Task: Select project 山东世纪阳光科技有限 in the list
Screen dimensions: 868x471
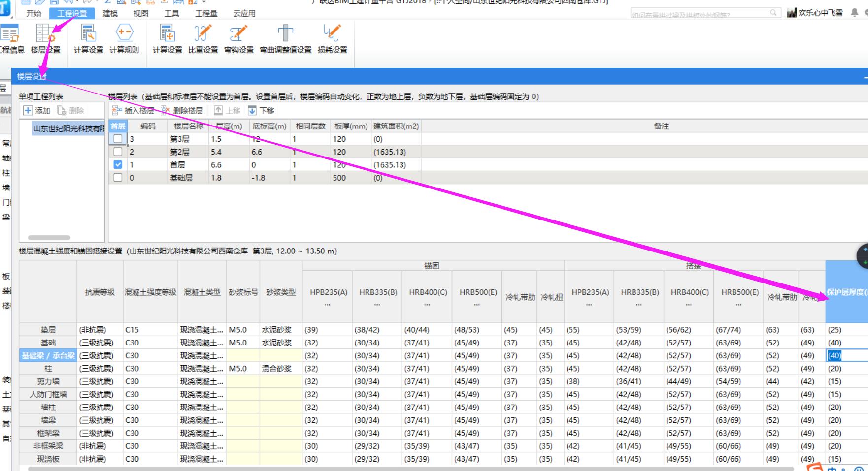Action: [68, 128]
